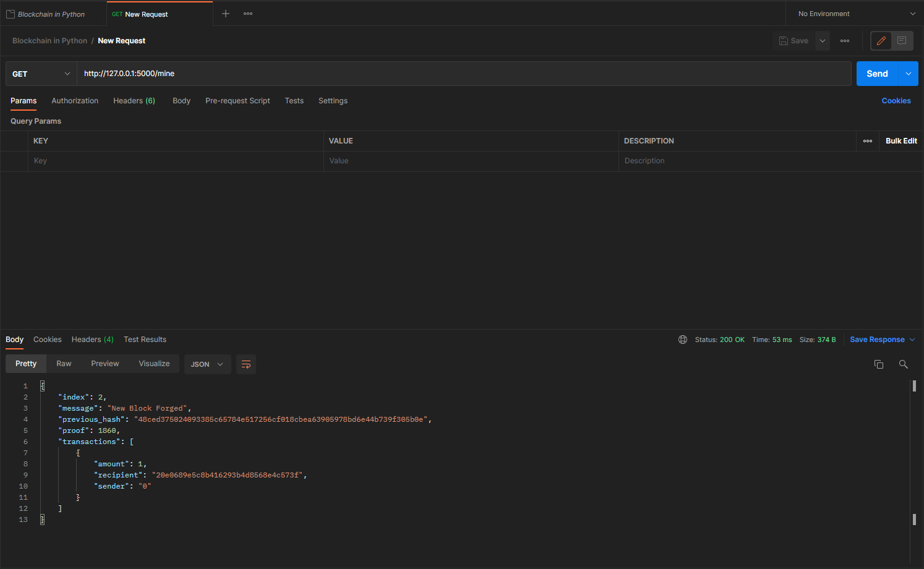Click the globe network icon
The image size is (924, 569).
pos(683,340)
